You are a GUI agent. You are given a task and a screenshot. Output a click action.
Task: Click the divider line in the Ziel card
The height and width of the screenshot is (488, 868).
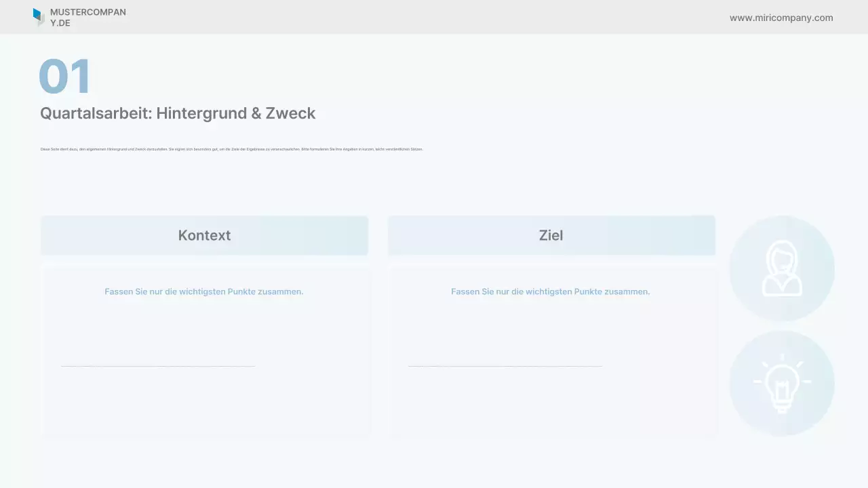(x=505, y=366)
